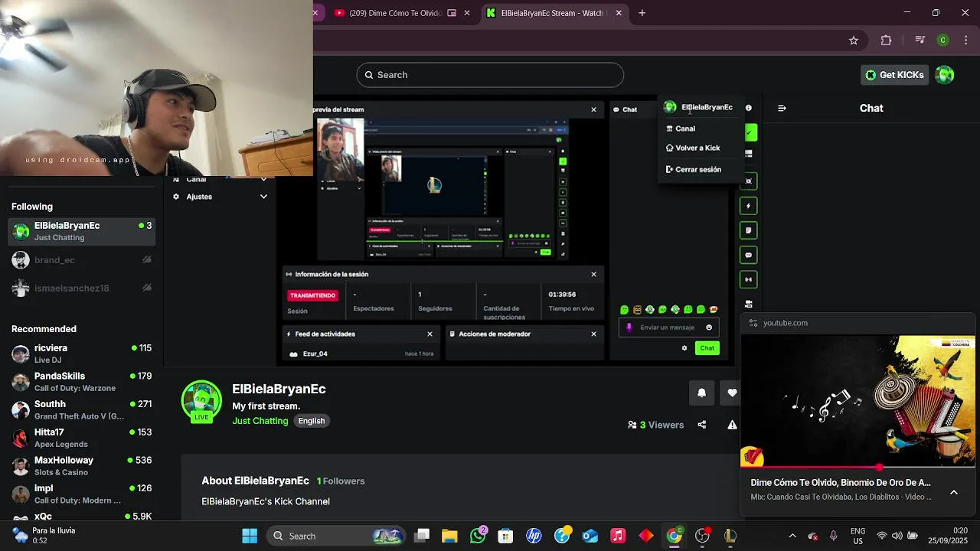Click the volume speaker tray icon
The width and height of the screenshot is (980, 551).
point(897,536)
